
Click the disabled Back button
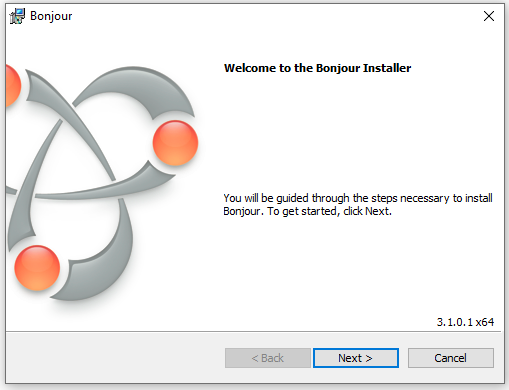click(268, 358)
